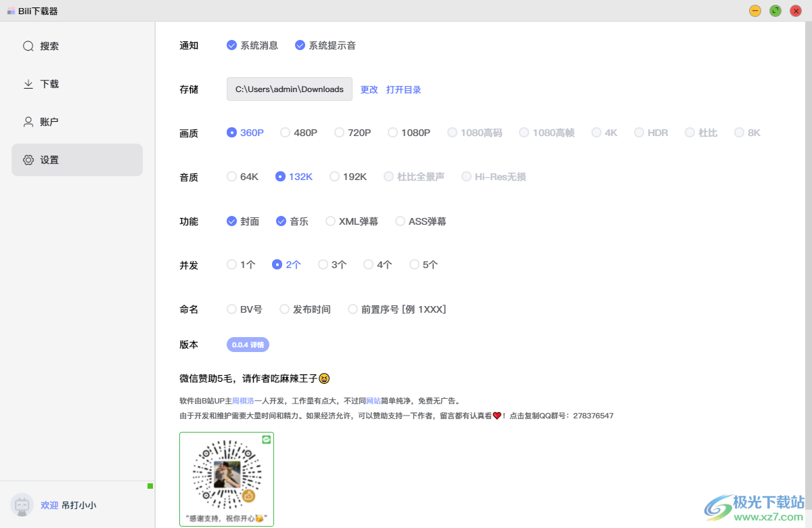812x528 pixels.
Task: Click the download arrow icon
Action: click(x=28, y=84)
